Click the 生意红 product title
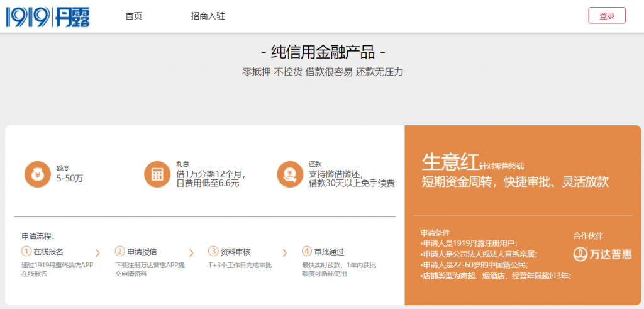This screenshot has width=644, height=309. (x=450, y=162)
